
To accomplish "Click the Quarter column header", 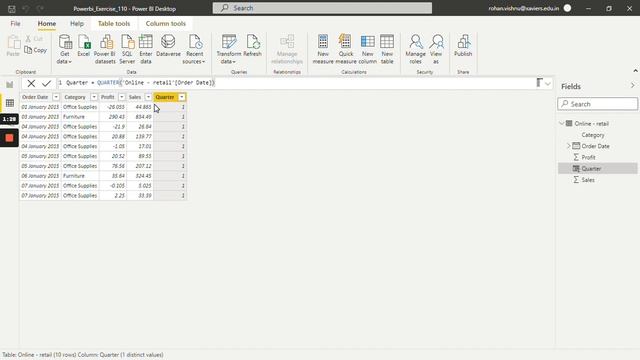I will (165, 97).
